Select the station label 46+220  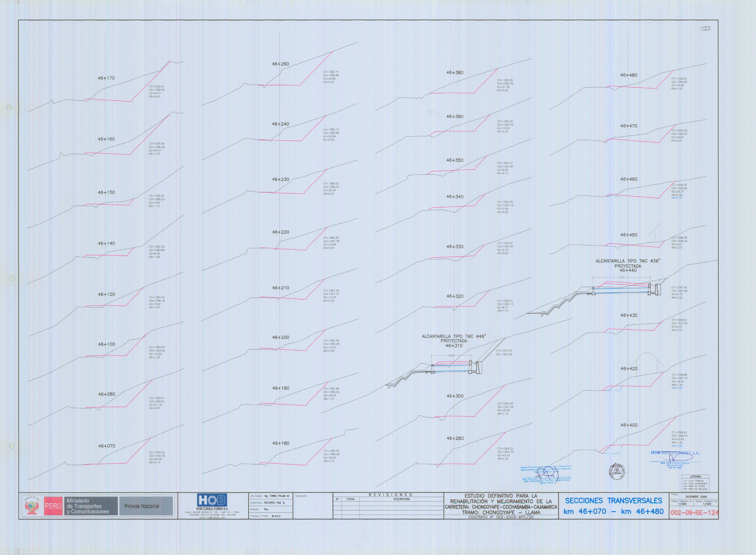(280, 232)
